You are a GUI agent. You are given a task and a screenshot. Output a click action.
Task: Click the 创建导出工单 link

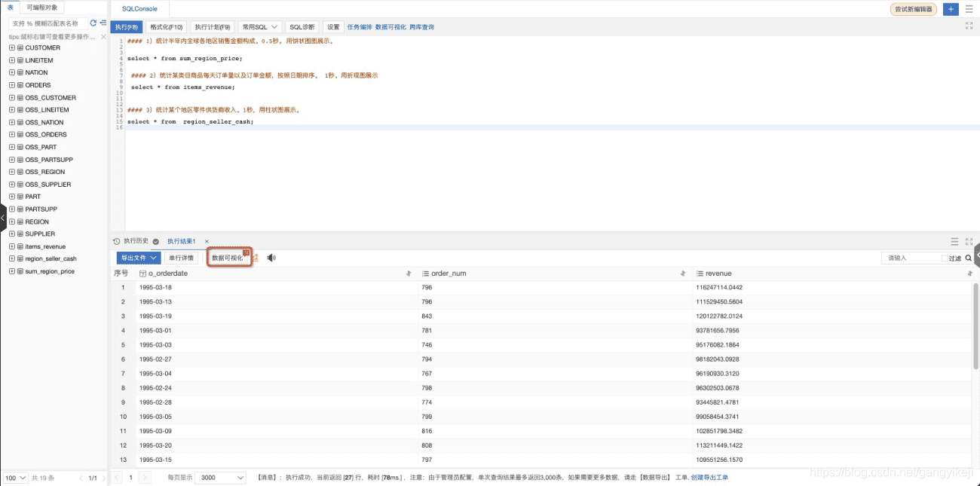coord(709,478)
